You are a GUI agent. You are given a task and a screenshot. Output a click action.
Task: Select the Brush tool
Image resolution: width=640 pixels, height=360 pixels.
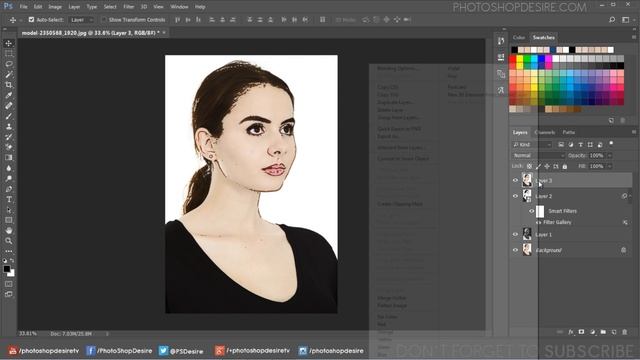(x=9, y=116)
